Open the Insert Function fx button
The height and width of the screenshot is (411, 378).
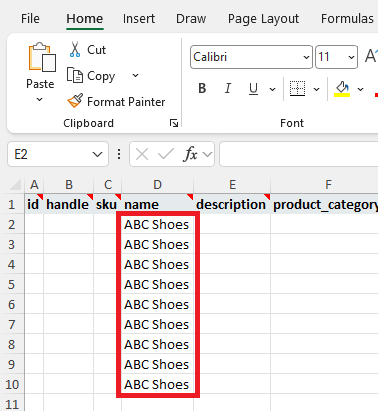[190, 154]
